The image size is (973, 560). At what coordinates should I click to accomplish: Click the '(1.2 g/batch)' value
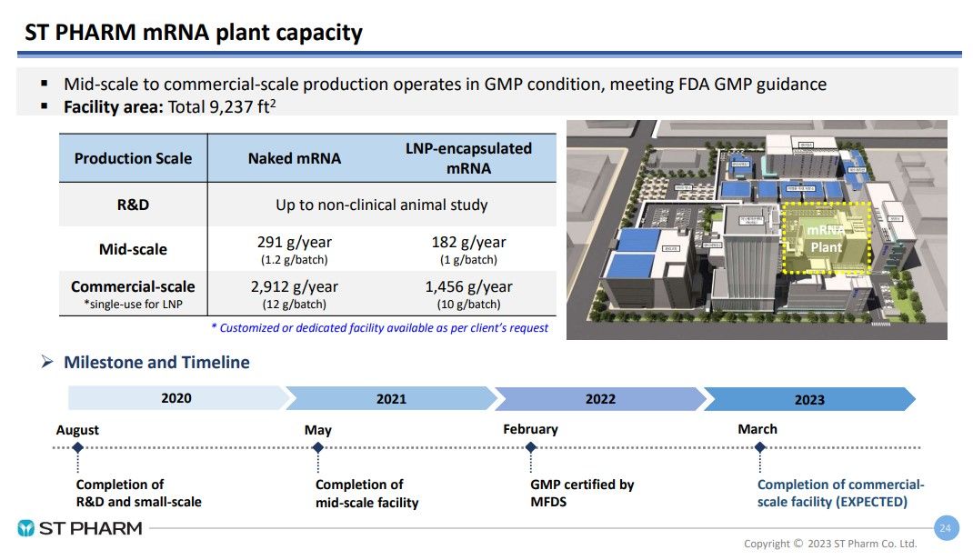click(x=294, y=260)
